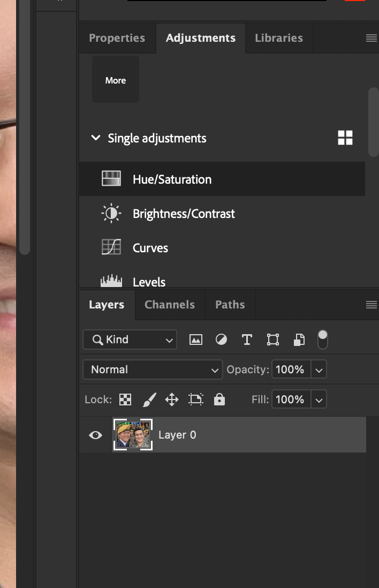Image resolution: width=379 pixels, height=588 pixels.
Task: Click the Opacity label
Action: coord(248,370)
